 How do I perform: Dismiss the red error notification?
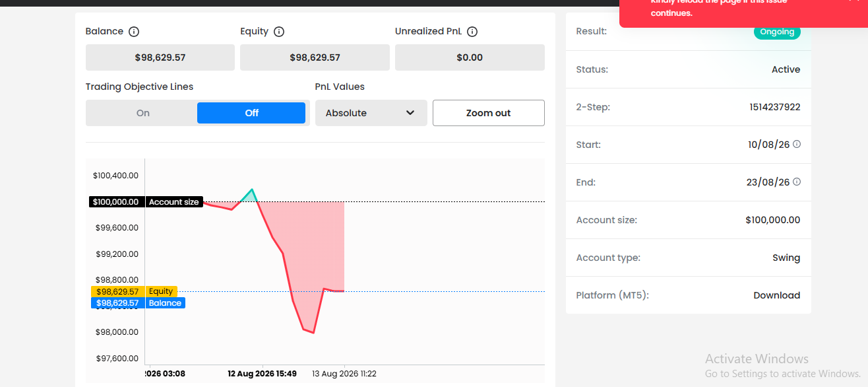853,2
